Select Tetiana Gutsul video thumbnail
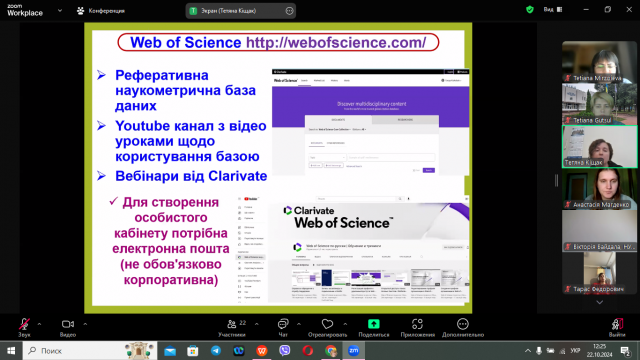 pyautogui.click(x=599, y=104)
